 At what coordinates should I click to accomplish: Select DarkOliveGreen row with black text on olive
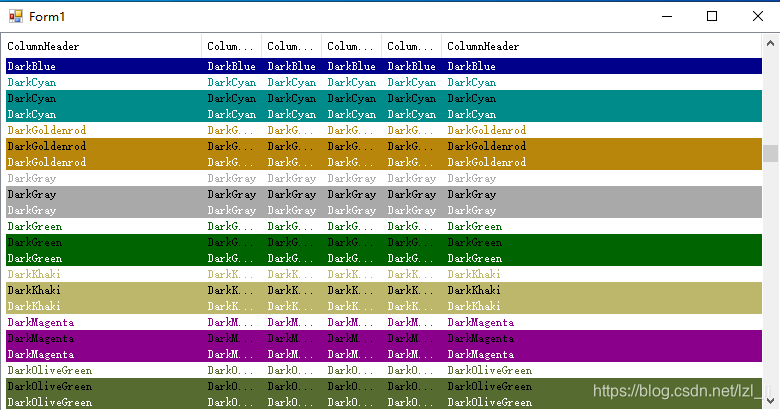pos(384,386)
